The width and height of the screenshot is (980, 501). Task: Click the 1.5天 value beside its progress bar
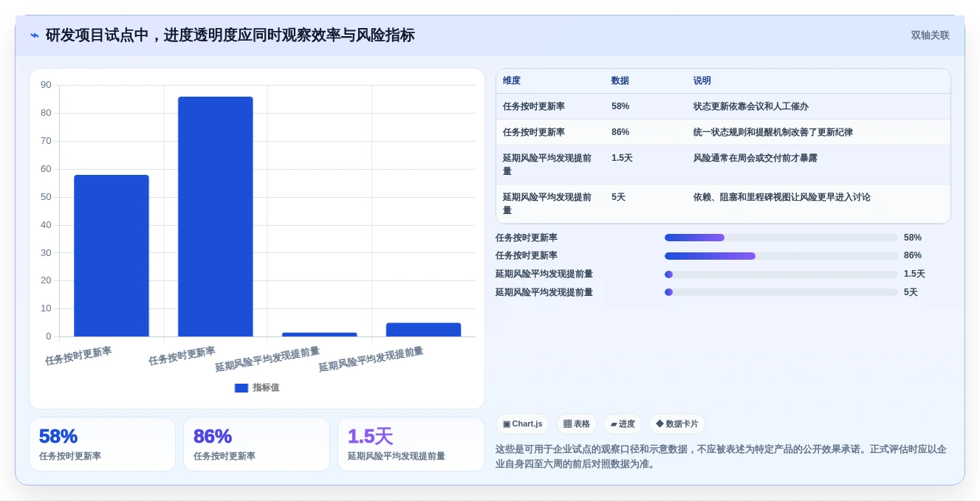point(914,274)
